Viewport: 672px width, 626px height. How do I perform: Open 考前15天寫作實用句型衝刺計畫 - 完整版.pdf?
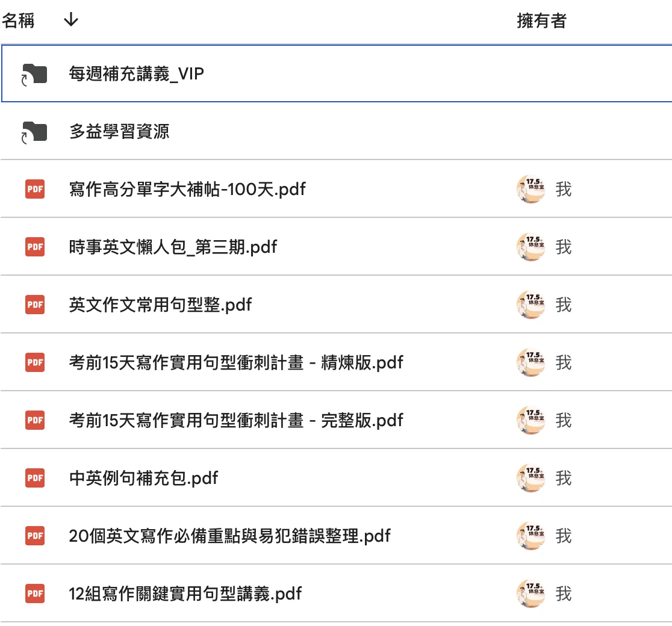click(x=236, y=421)
